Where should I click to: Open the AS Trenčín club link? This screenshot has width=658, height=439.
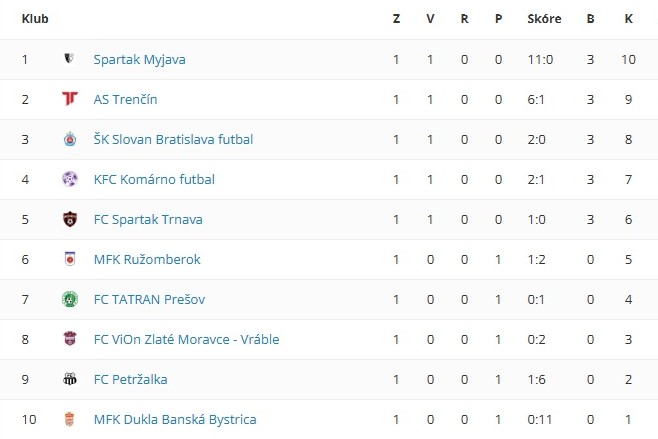tap(125, 99)
